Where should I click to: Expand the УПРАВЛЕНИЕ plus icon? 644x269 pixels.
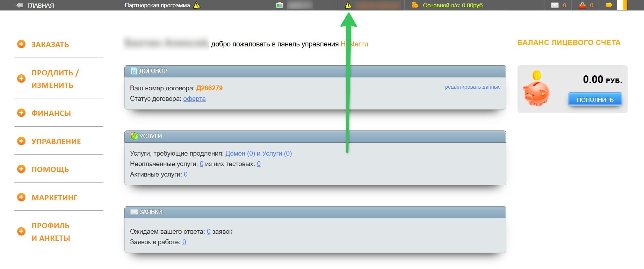tap(21, 141)
